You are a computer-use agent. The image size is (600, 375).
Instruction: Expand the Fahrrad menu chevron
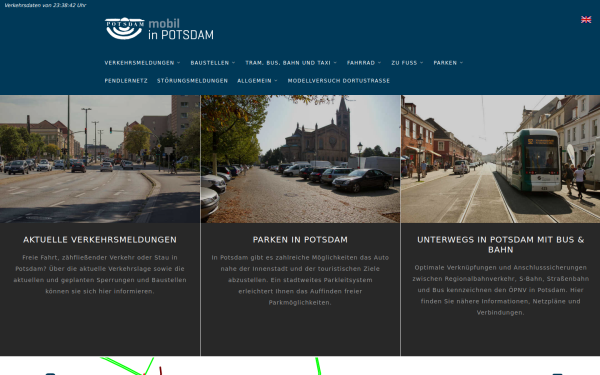tap(380, 63)
